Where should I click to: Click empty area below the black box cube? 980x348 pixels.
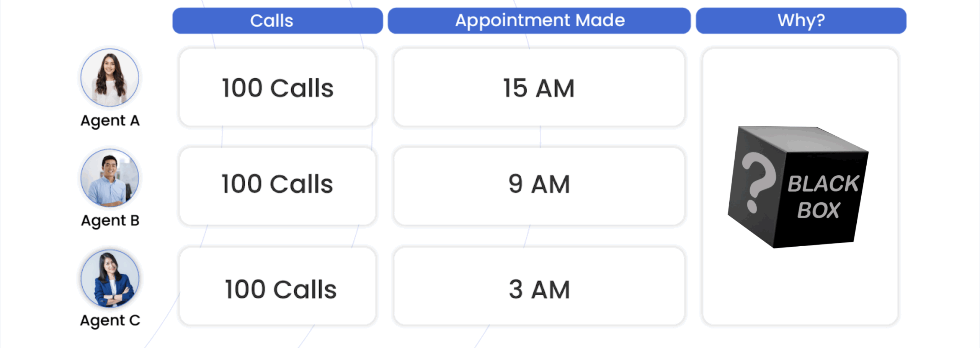[800, 287]
